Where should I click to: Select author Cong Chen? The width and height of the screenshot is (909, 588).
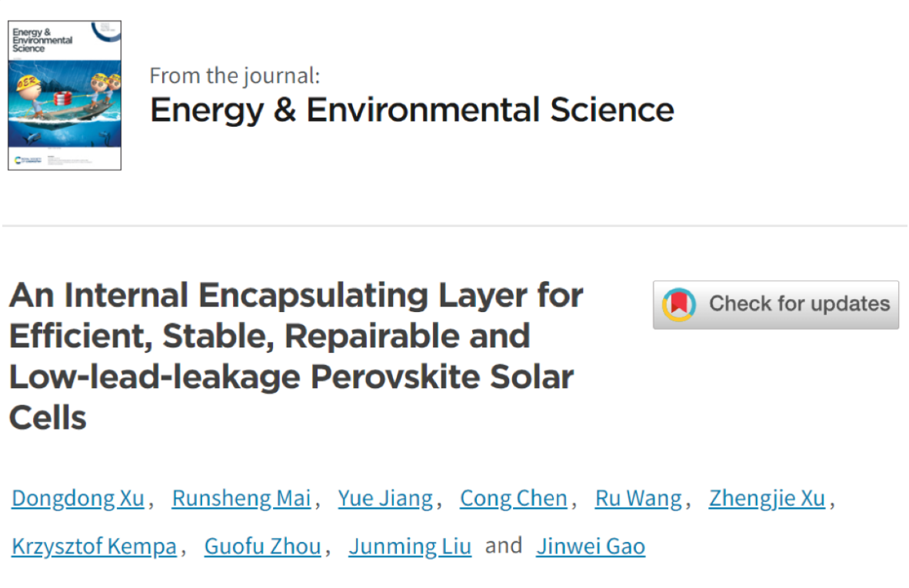pos(513,498)
